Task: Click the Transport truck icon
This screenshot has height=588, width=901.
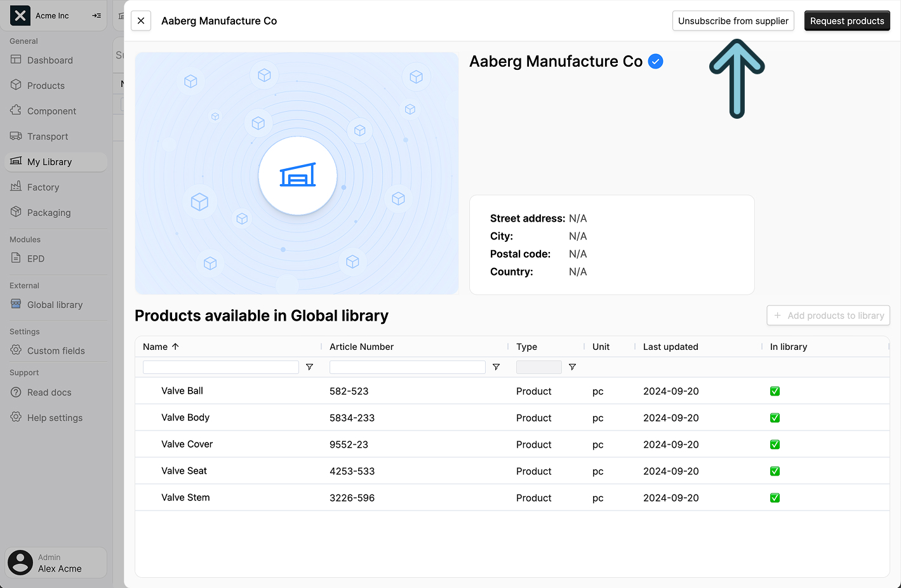Action: [16, 136]
